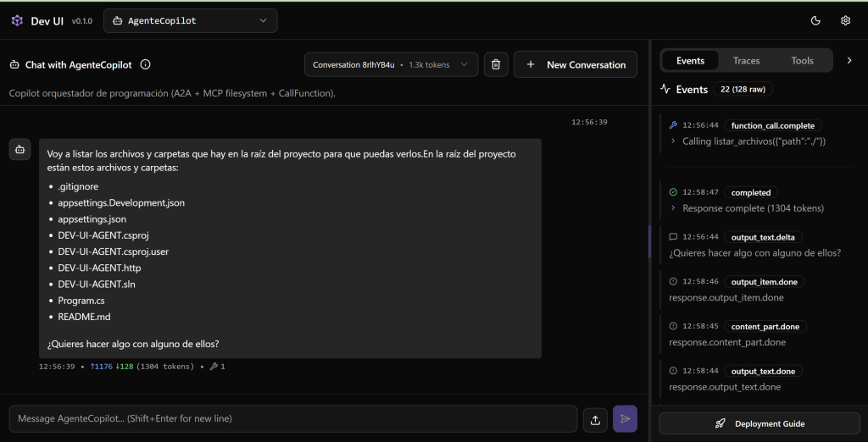The width and height of the screenshot is (868, 442).
Task: Collapse right panel with chevron arrow
Action: [x=849, y=60]
